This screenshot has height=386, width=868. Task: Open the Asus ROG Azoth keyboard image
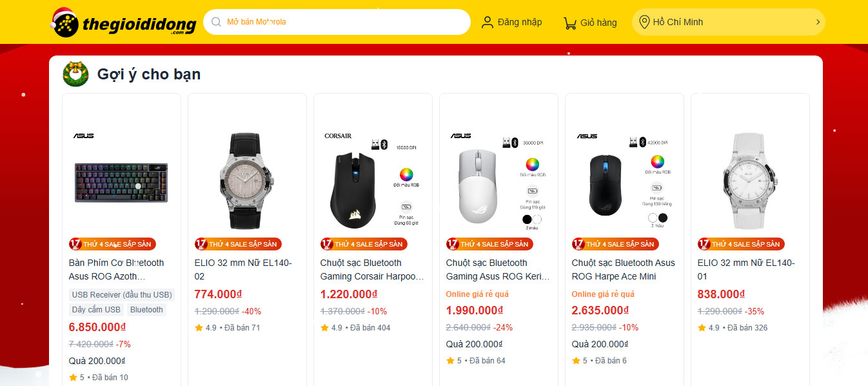point(121,181)
